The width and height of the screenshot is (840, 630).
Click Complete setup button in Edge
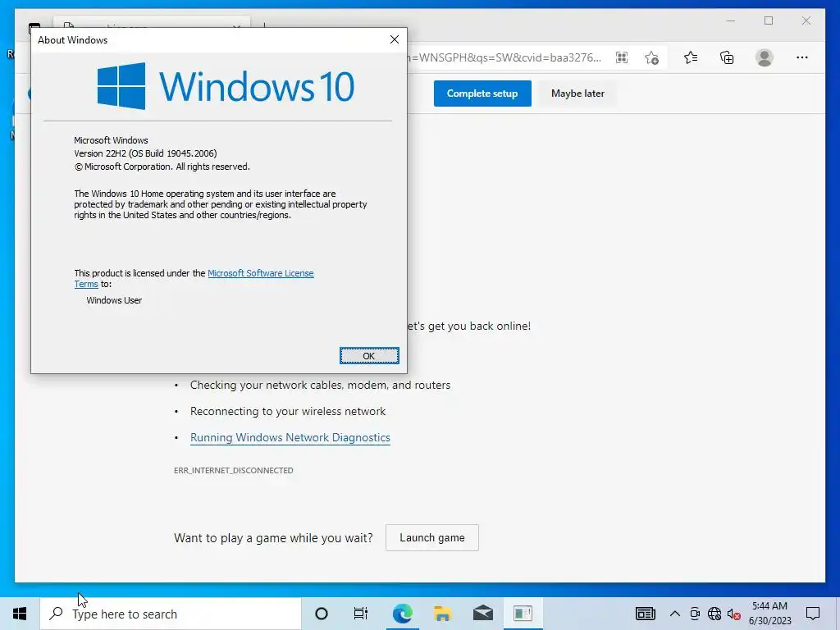pyautogui.click(x=482, y=94)
